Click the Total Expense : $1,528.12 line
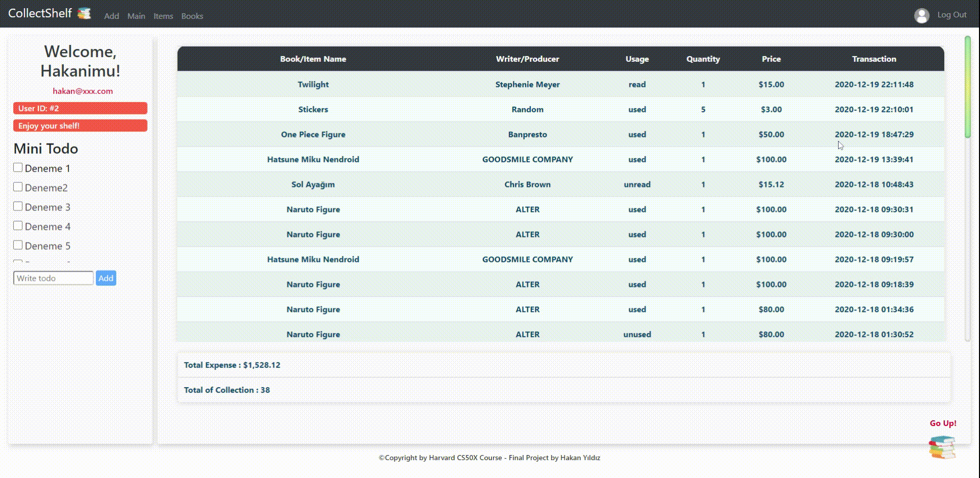 click(232, 365)
